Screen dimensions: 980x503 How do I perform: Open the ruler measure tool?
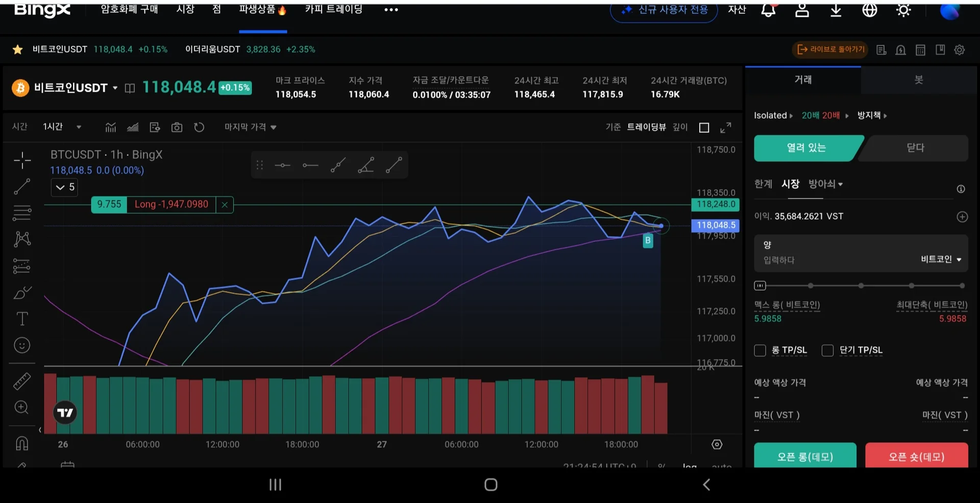click(22, 381)
